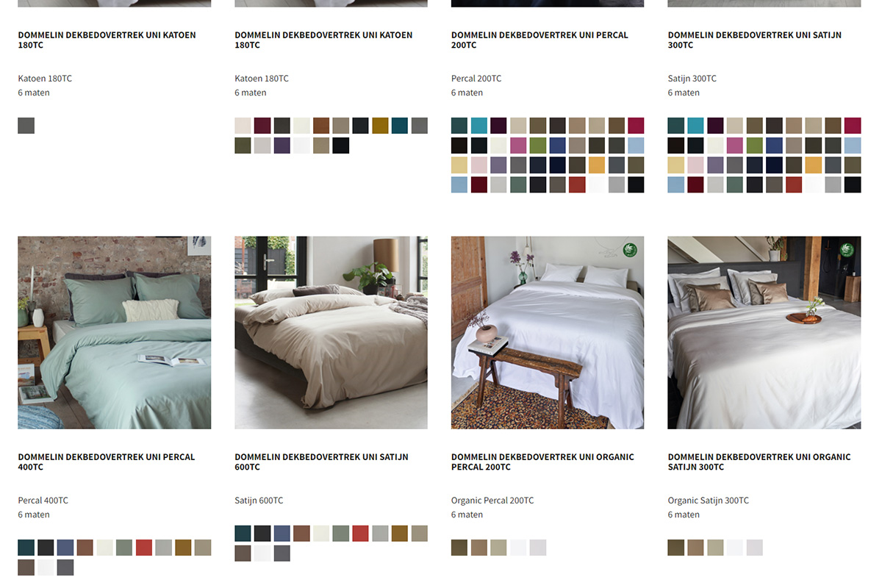The height and width of the screenshot is (588, 882).
Task: Select the red swatch under Satijn 600TC
Action: (360, 534)
